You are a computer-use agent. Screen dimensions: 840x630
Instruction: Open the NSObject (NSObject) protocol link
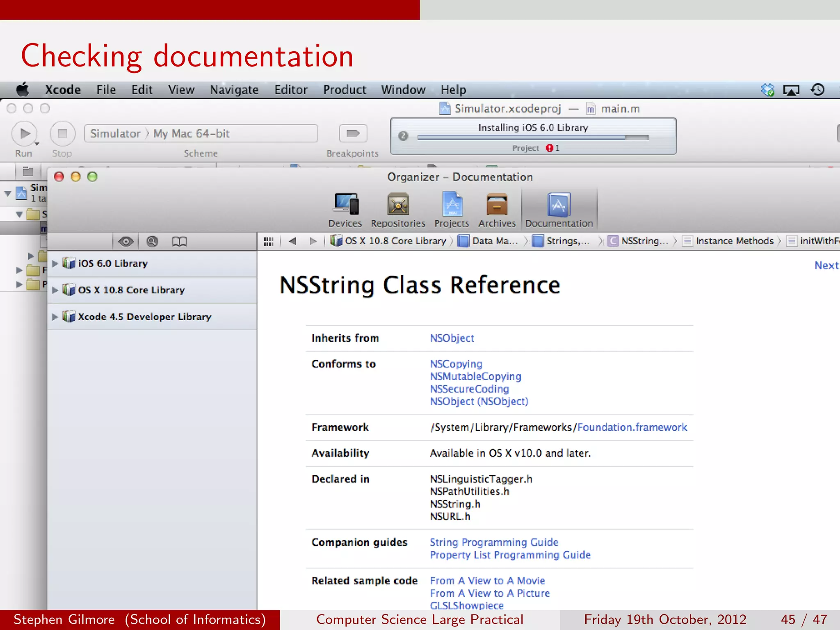tap(479, 401)
